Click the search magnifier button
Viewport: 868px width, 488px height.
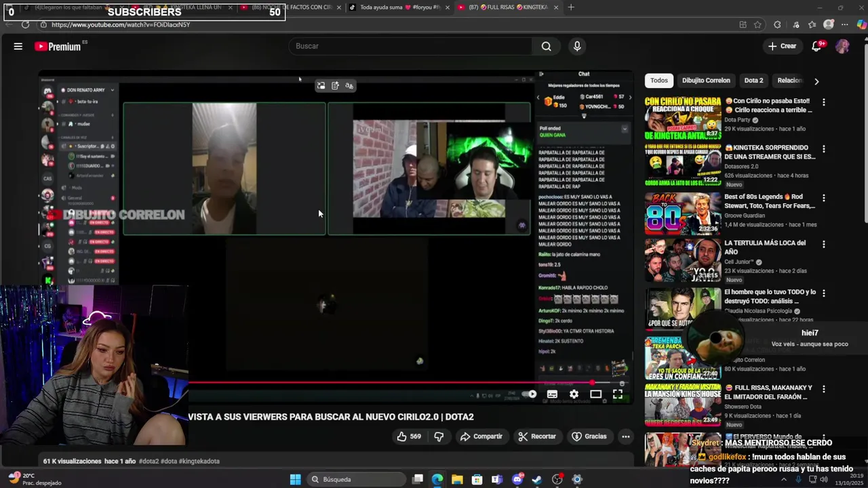[546, 46]
